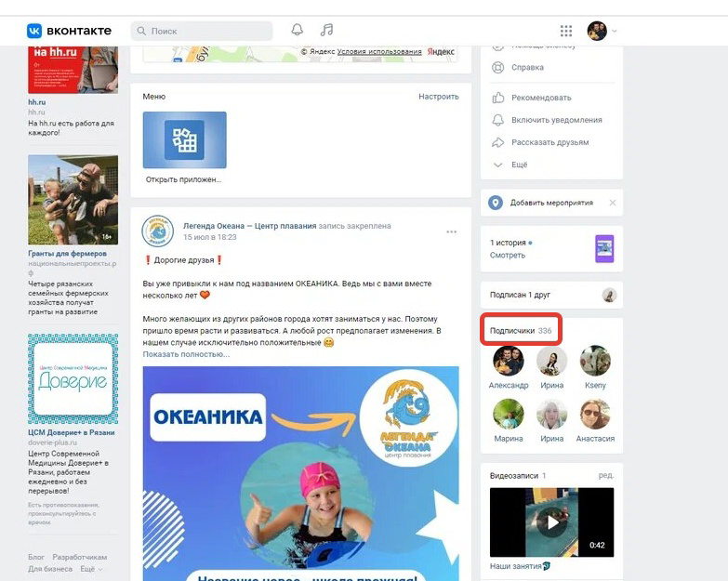Open the VK services grid icon

point(566,31)
